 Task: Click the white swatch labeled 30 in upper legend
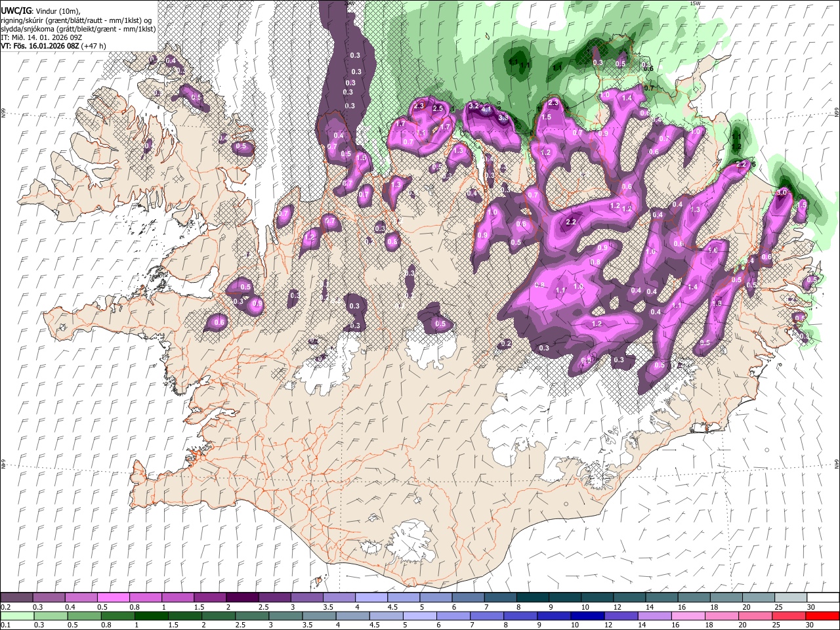tap(823, 598)
